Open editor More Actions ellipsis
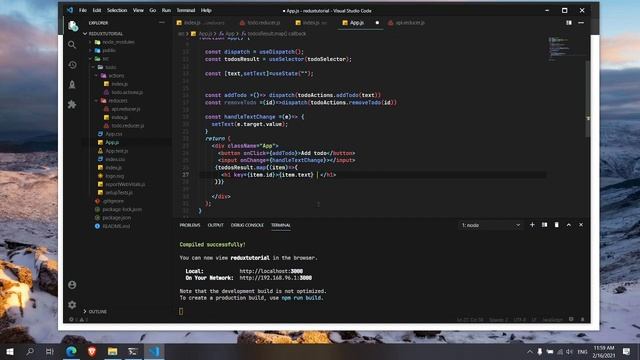This screenshot has height=360, width=640. [581, 23]
